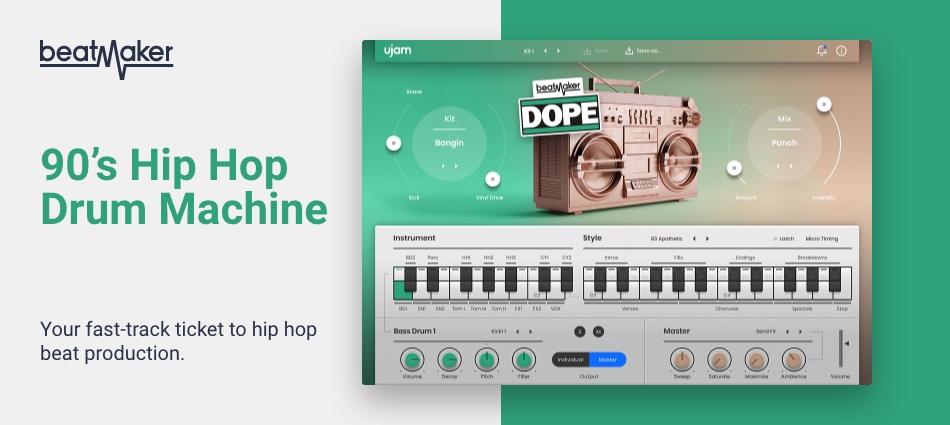Viewport: 950px width, 425px height.
Task: Go to the next preset next to Kit 1
Action: pyautogui.click(x=558, y=51)
